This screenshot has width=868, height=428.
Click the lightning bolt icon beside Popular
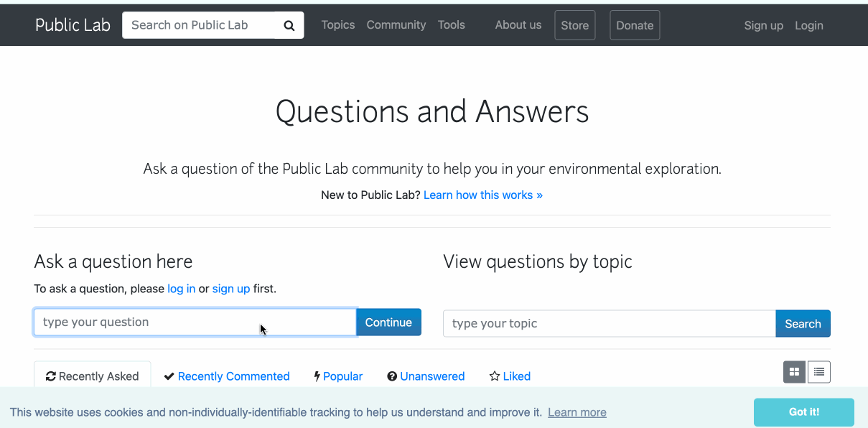click(316, 376)
